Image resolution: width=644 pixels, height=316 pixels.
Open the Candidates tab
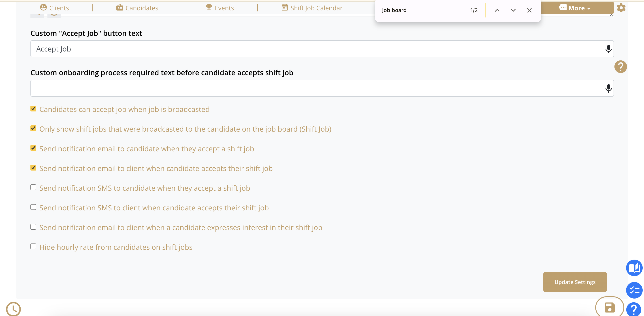[137, 8]
